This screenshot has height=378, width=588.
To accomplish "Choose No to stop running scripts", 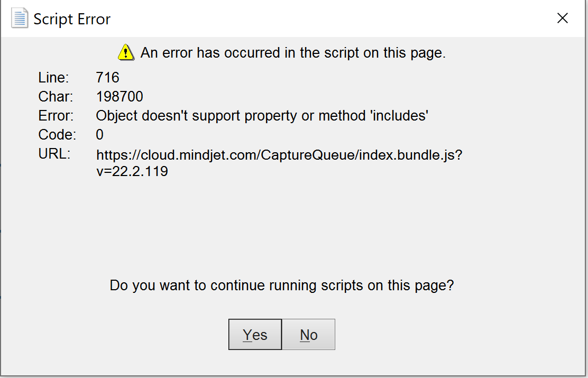I will click(309, 335).
